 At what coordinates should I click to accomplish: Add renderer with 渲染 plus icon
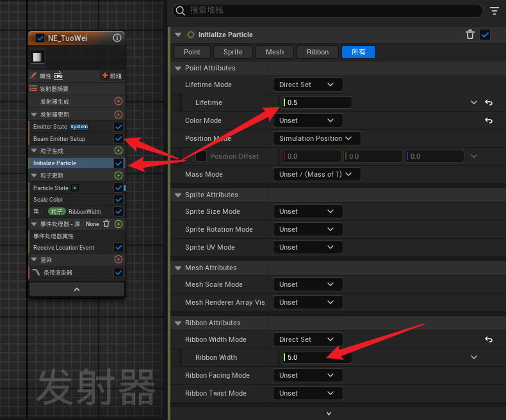118,259
